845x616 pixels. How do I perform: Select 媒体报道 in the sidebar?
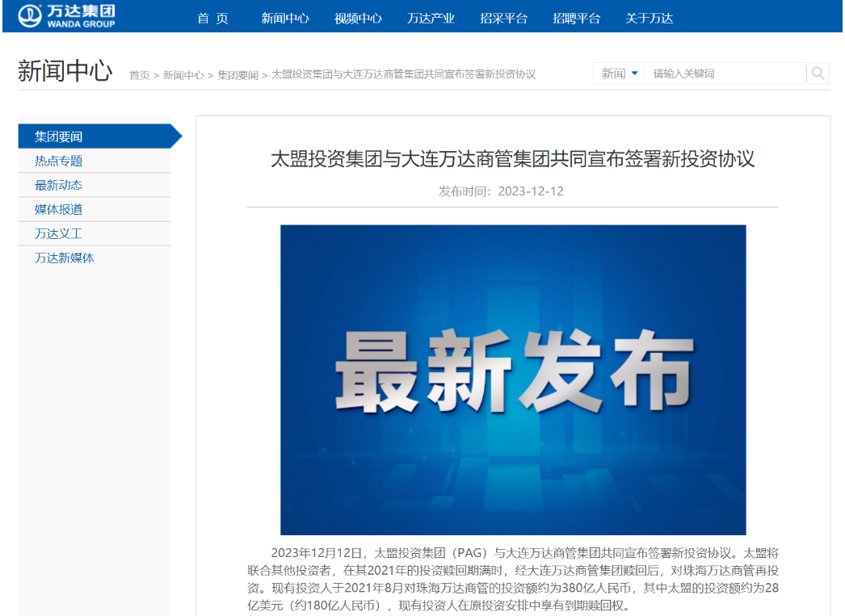(95, 209)
